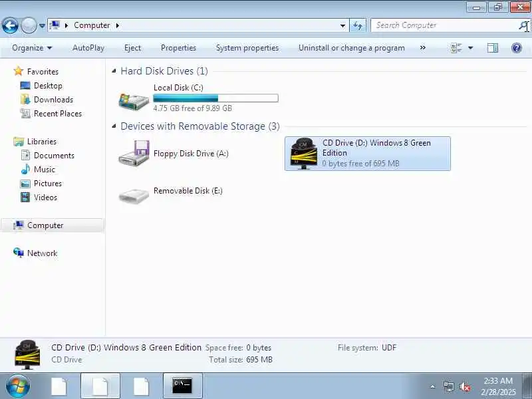Open System properties from toolbar
Image resolution: width=532 pixels, height=399 pixels.
[247, 48]
